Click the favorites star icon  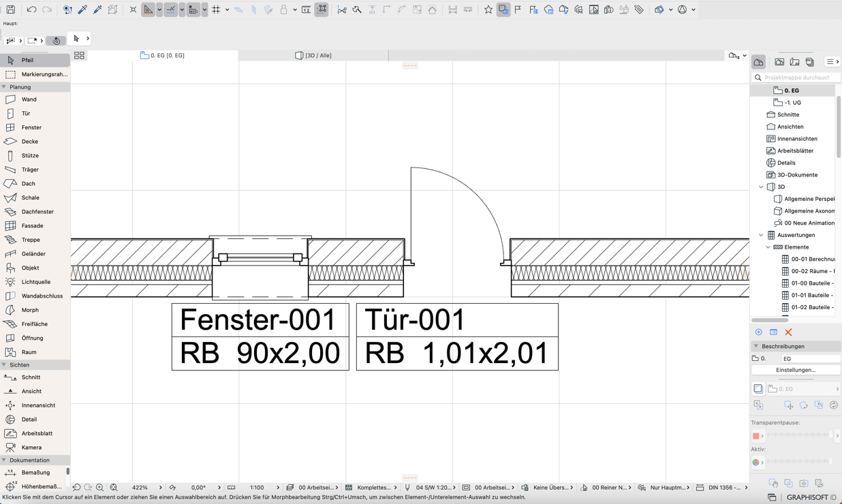pos(488,10)
